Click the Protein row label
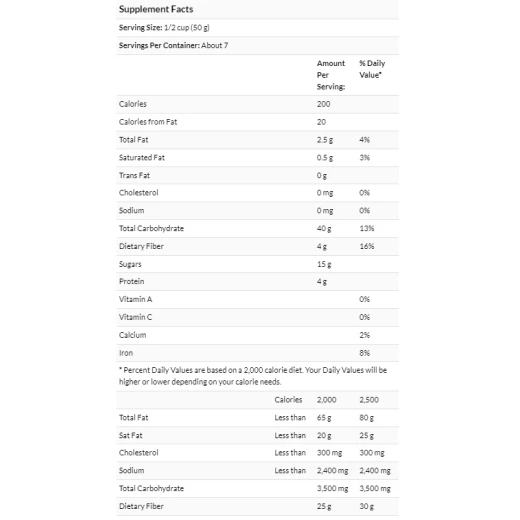Image resolution: width=520 pixels, height=520 pixels. point(132,281)
